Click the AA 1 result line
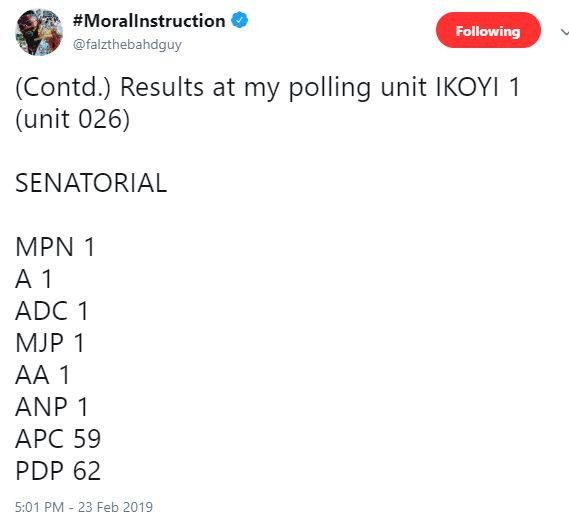Screen dimensions: 569x526 point(42,375)
